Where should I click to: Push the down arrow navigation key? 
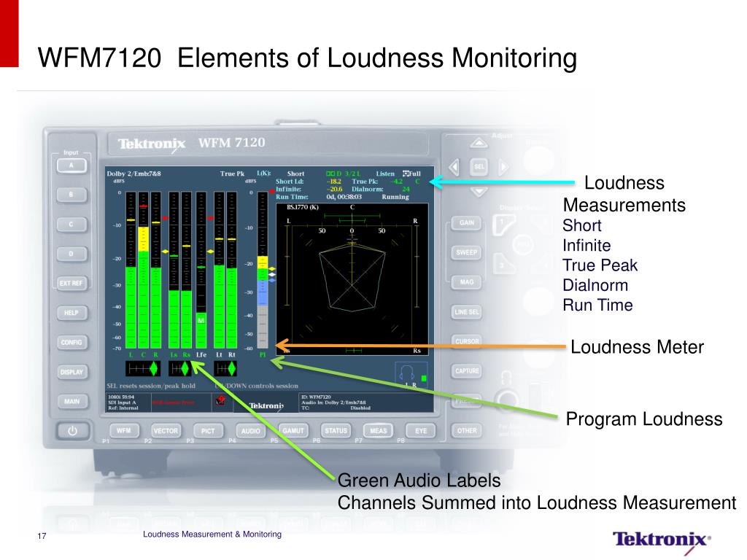pyautogui.click(x=479, y=192)
